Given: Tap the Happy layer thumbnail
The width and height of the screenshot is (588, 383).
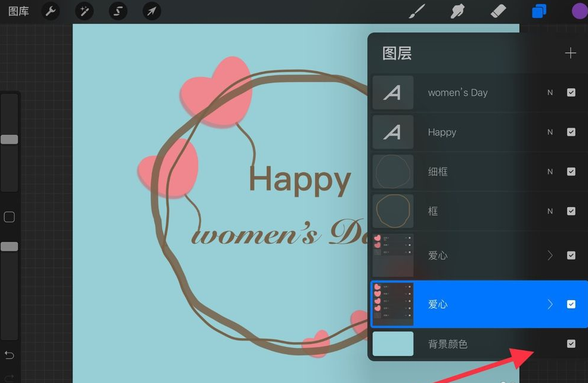Looking at the screenshot, I should pyautogui.click(x=393, y=132).
